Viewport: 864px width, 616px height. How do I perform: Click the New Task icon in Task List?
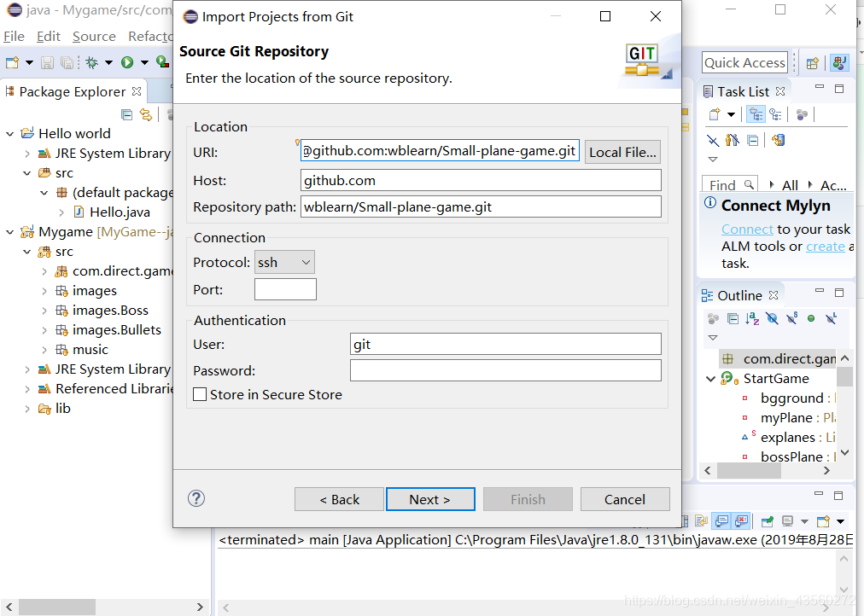tap(715, 114)
